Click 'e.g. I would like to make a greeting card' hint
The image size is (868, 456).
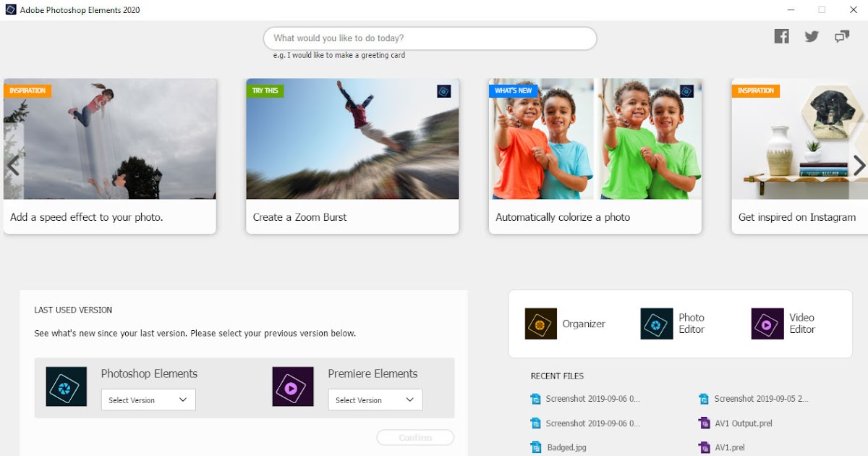click(x=339, y=55)
